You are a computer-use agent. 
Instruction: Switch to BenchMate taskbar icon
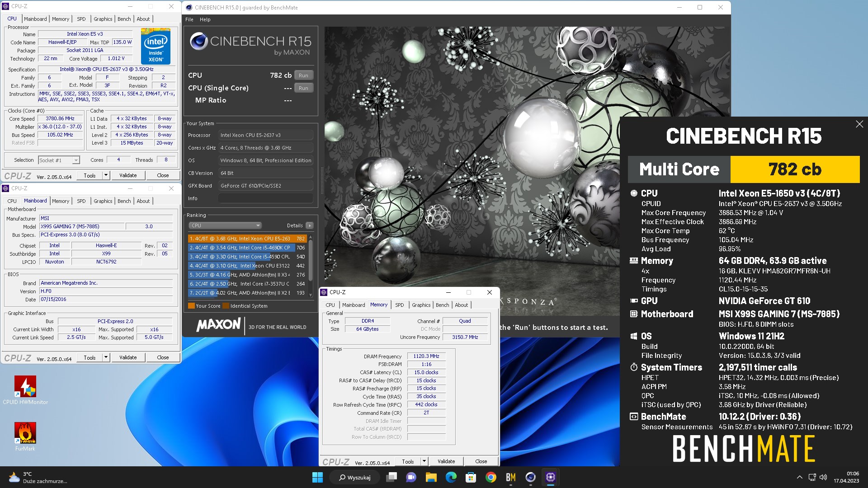[x=510, y=477]
